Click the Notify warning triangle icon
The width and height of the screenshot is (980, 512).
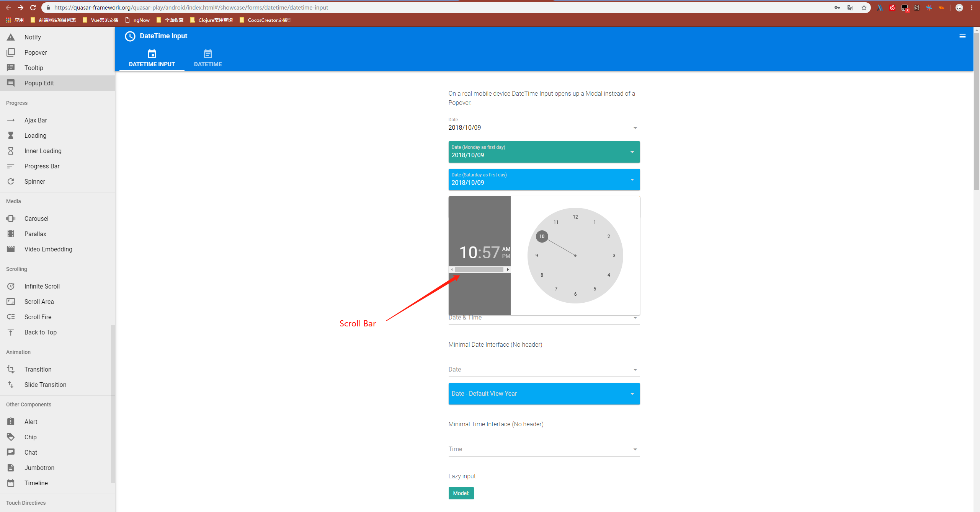pyautogui.click(x=11, y=37)
